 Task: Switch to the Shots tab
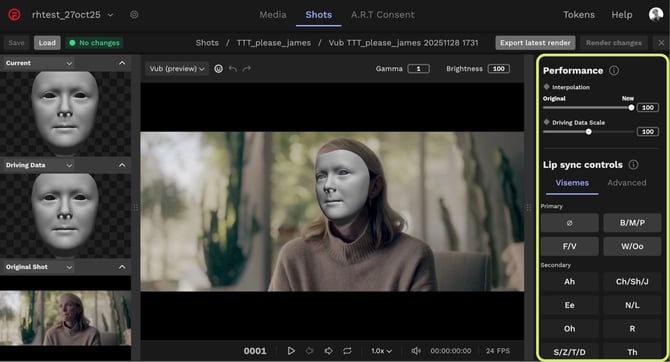click(318, 15)
